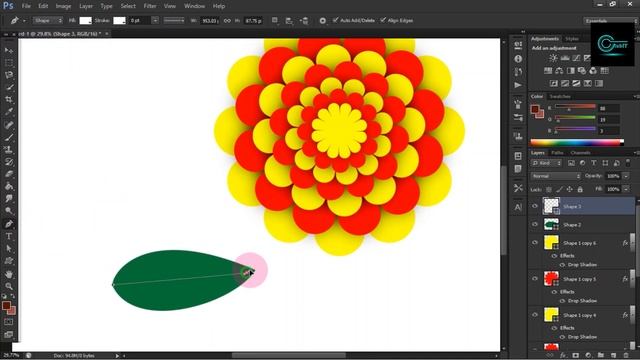The height and width of the screenshot is (360, 640).
Task: Open the Image menu
Action: point(63,6)
